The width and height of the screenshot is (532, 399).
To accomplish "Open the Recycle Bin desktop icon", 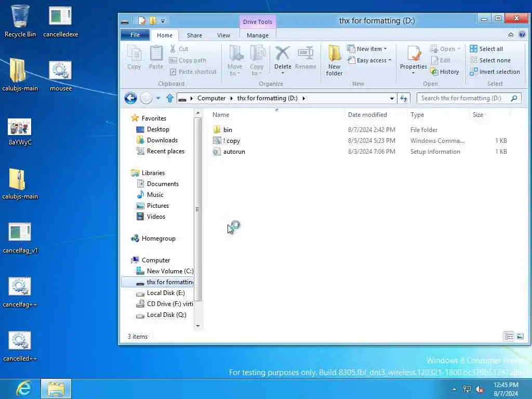I will [20, 21].
